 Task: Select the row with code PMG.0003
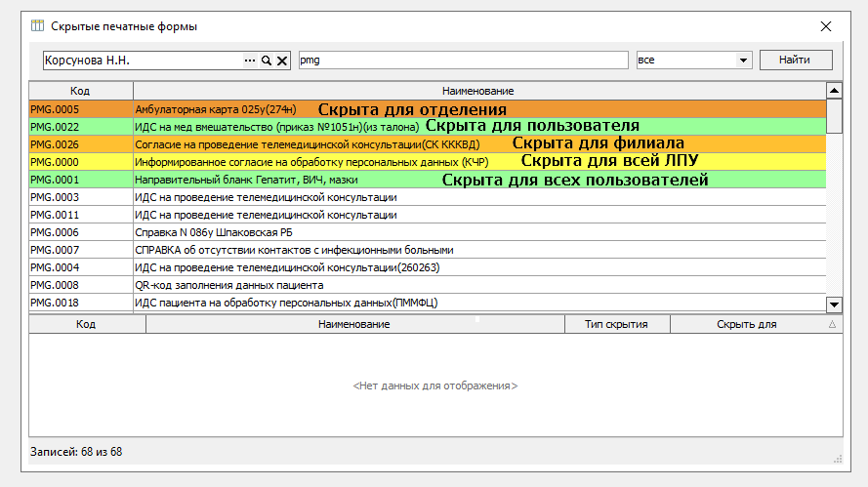pyautogui.click(x=428, y=197)
